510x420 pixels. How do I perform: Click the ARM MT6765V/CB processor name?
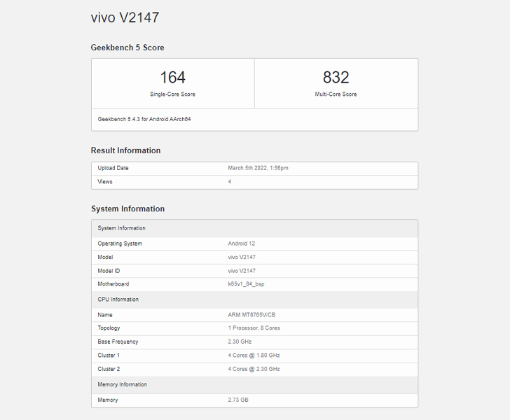pos(251,315)
